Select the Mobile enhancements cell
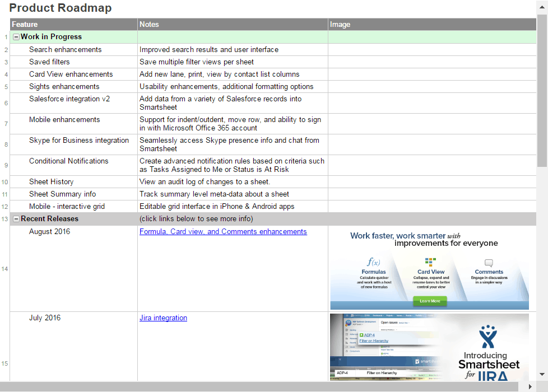The image size is (548, 392). 74,124
